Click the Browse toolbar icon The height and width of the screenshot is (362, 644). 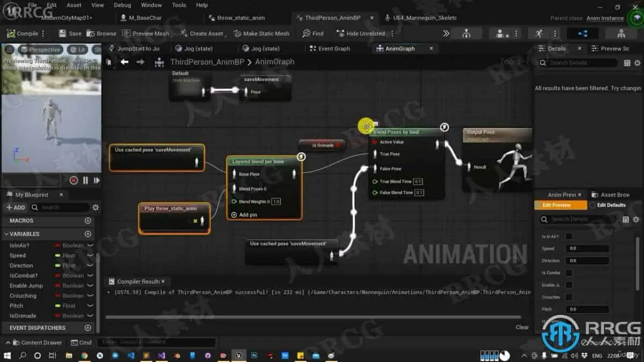tap(101, 33)
